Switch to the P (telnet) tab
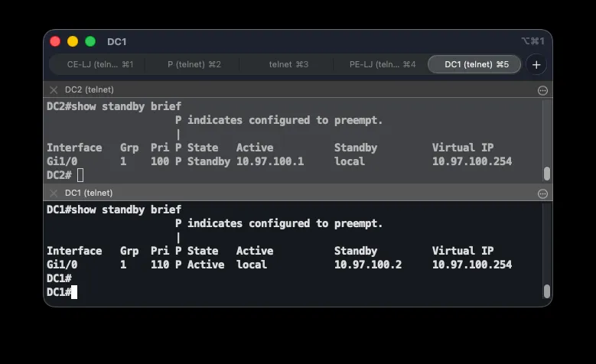Viewport: 596px width, 364px height. click(x=194, y=64)
